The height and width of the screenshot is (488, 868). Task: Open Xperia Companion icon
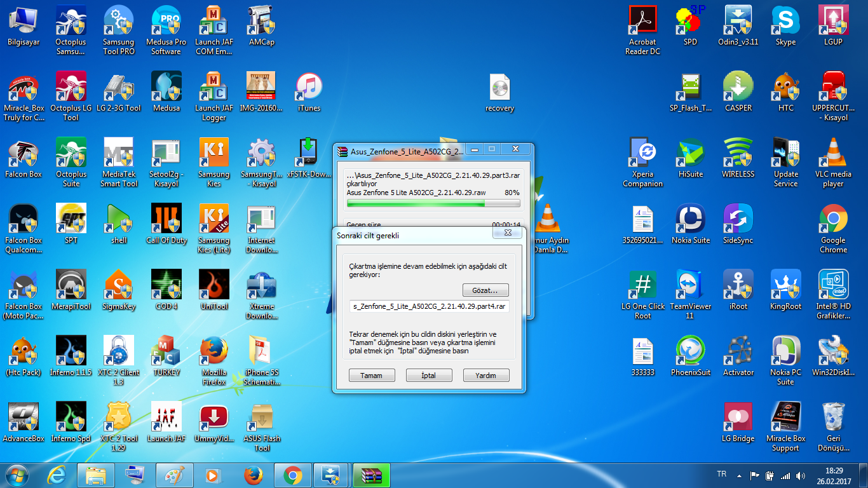tap(643, 163)
